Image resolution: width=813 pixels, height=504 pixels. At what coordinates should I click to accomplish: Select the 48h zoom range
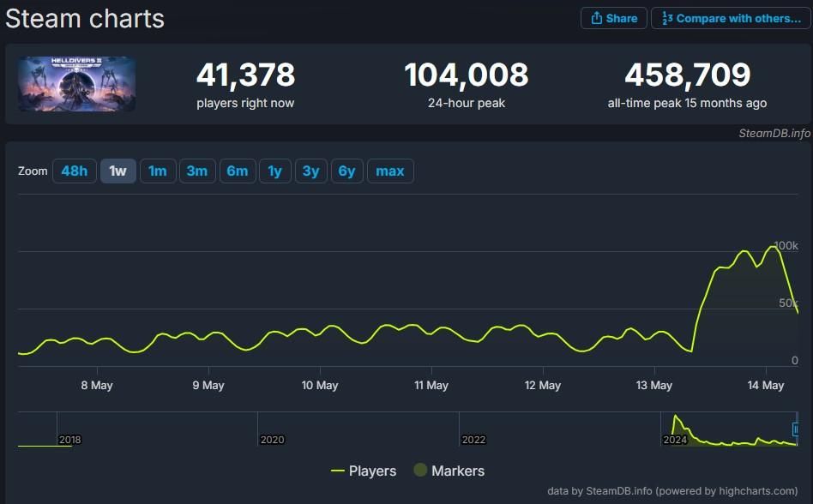pos(74,171)
